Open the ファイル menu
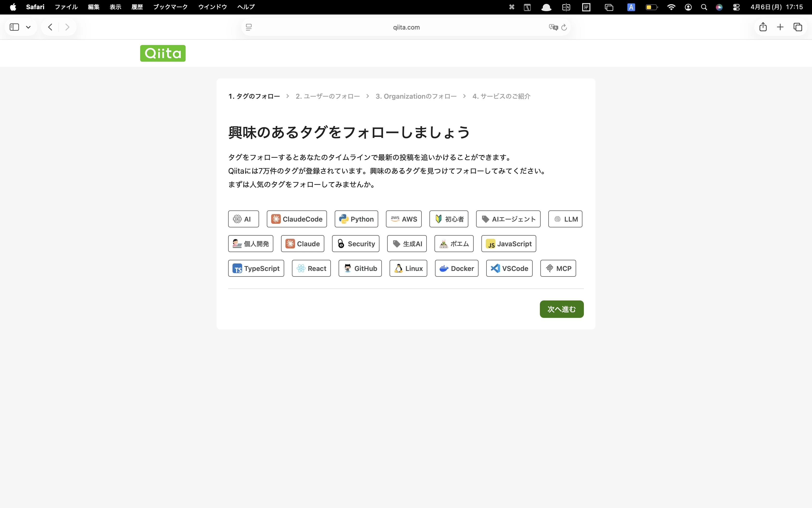This screenshot has height=508, width=812. coord(66,7)
